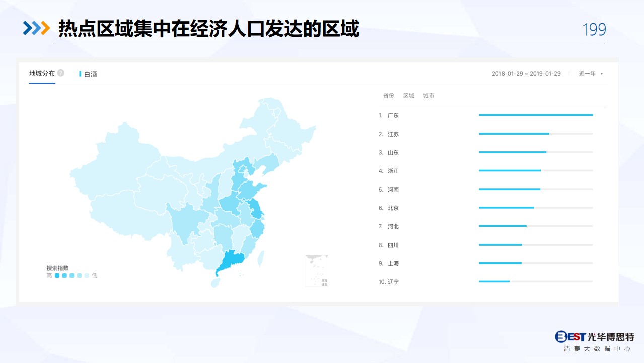Viewport: 644px width, 363px height.
Task: Click the 白酒 keyword legend
Action: [88, 74]
